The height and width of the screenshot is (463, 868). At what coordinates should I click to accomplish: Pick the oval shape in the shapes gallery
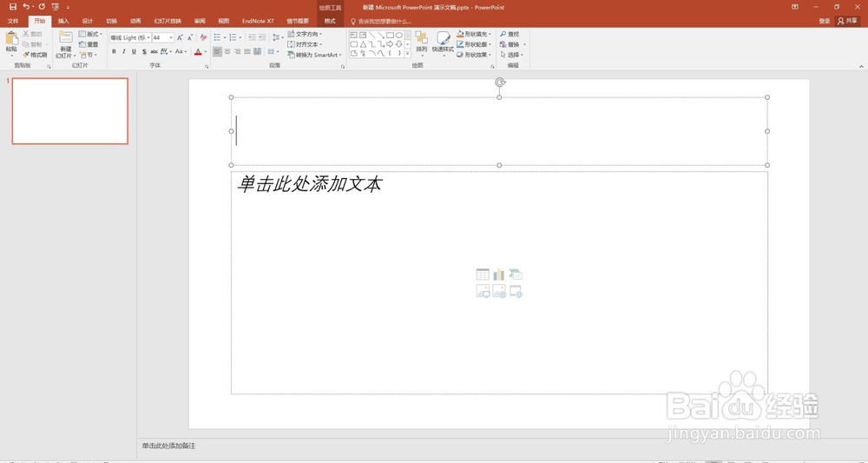399,35
